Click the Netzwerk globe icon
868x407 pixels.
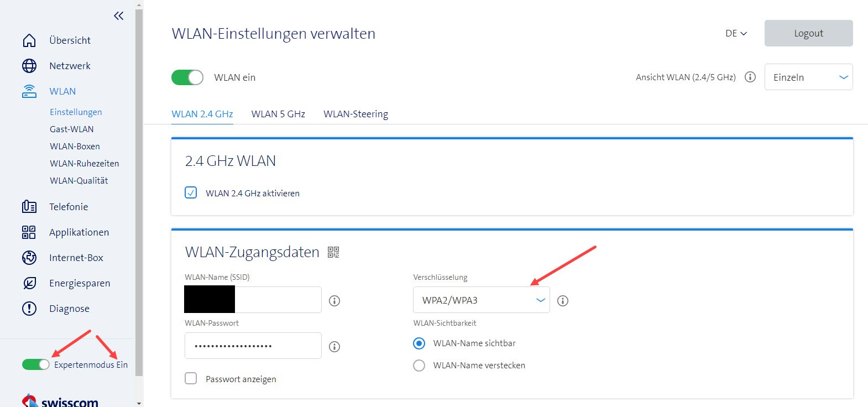click(x=29, y=66)
